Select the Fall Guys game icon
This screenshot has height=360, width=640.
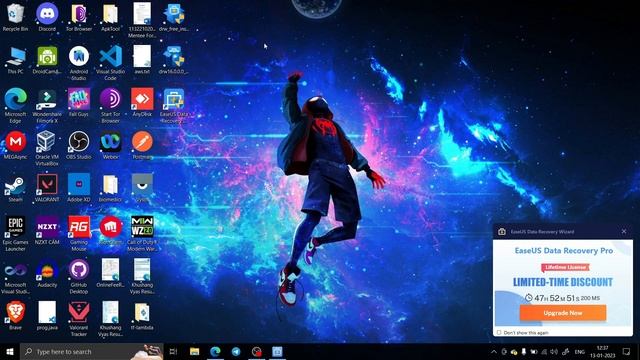(79, 103)
